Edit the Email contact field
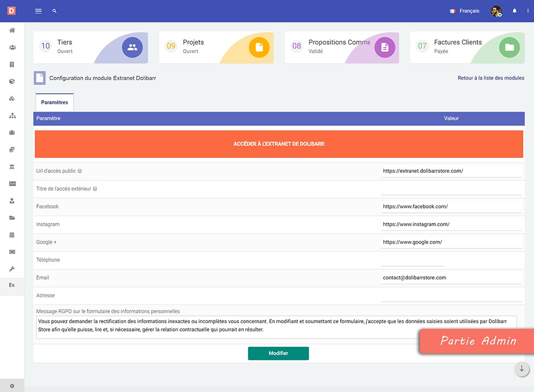The image size is (534, 392). pos(451,278)
